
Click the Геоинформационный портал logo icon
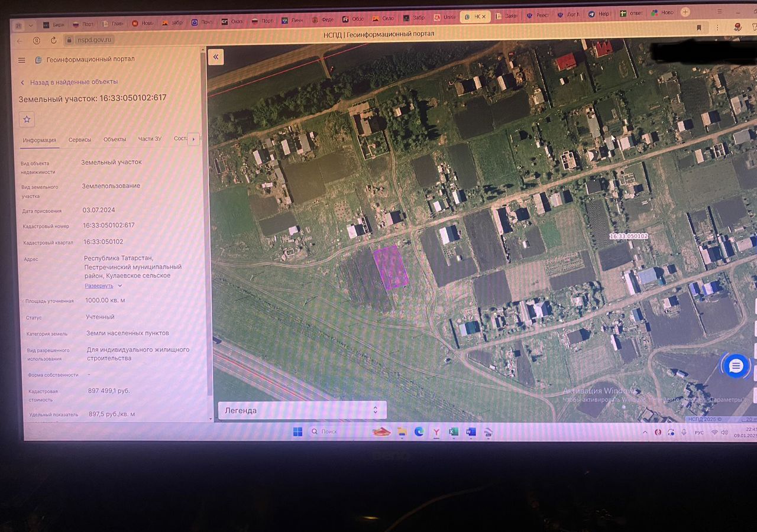point(38,60)
